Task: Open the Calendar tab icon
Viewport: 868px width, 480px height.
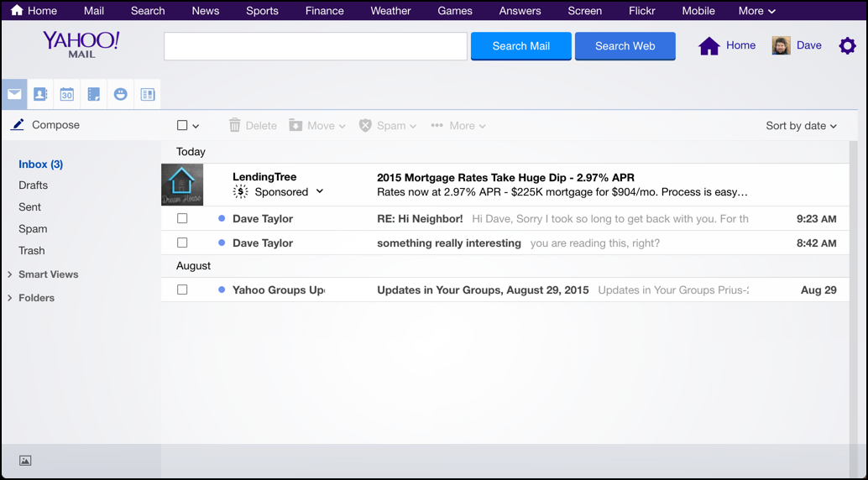Action: 67,94
